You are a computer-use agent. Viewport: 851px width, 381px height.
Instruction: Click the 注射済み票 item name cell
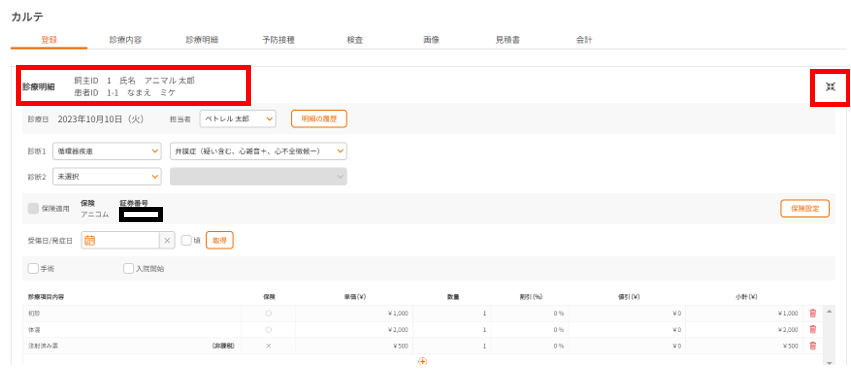[132, 346]
